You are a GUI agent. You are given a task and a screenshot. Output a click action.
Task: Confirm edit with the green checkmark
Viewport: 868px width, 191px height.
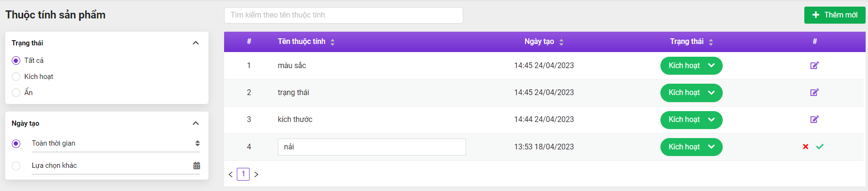click(820, 147)
